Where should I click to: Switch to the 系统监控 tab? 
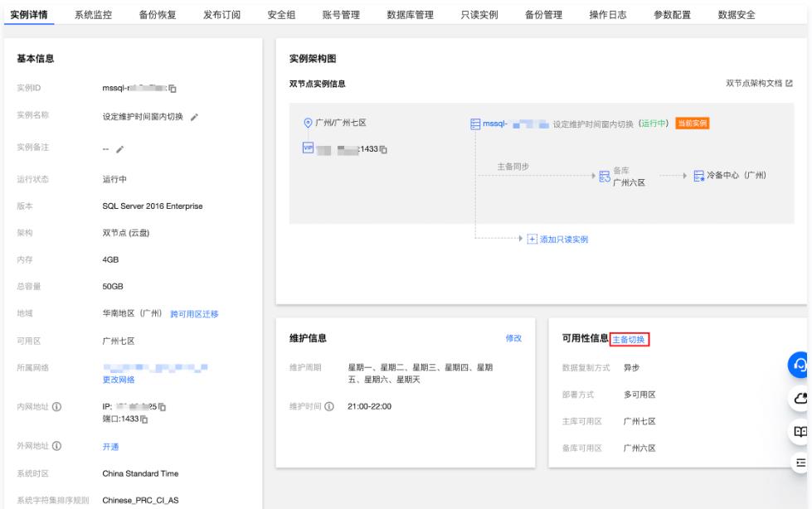click(94, 15)
